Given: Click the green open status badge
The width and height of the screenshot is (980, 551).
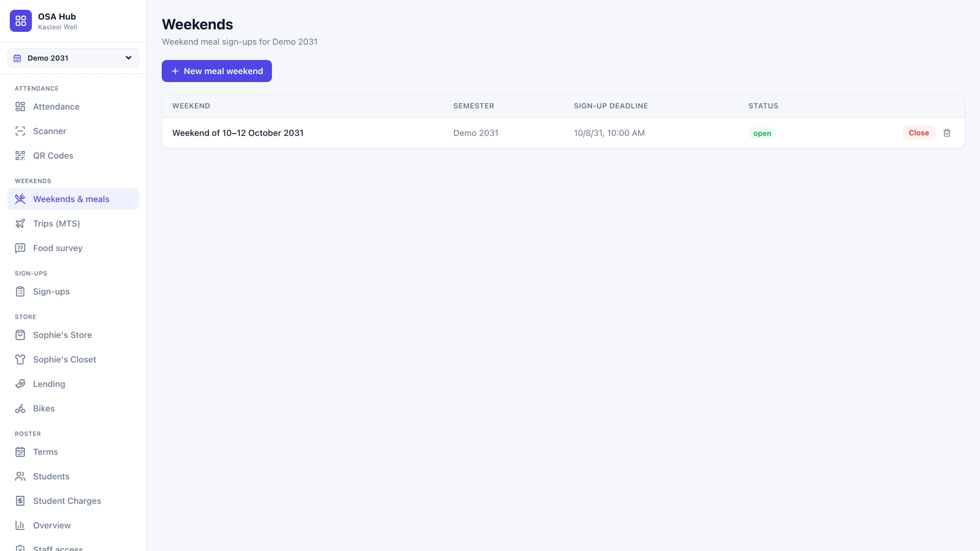Looking at the screenshot, I should point(762,133).
